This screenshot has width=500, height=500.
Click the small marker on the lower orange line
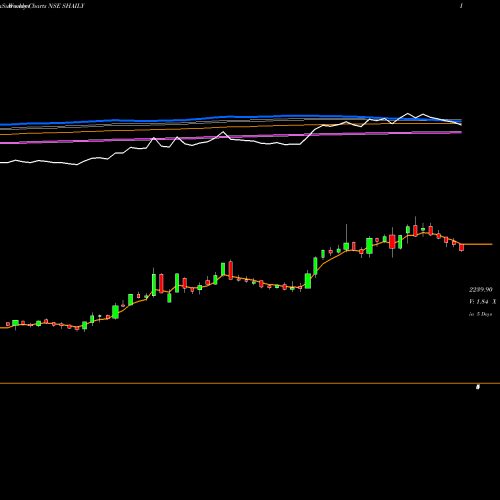[x=478, y=387]
